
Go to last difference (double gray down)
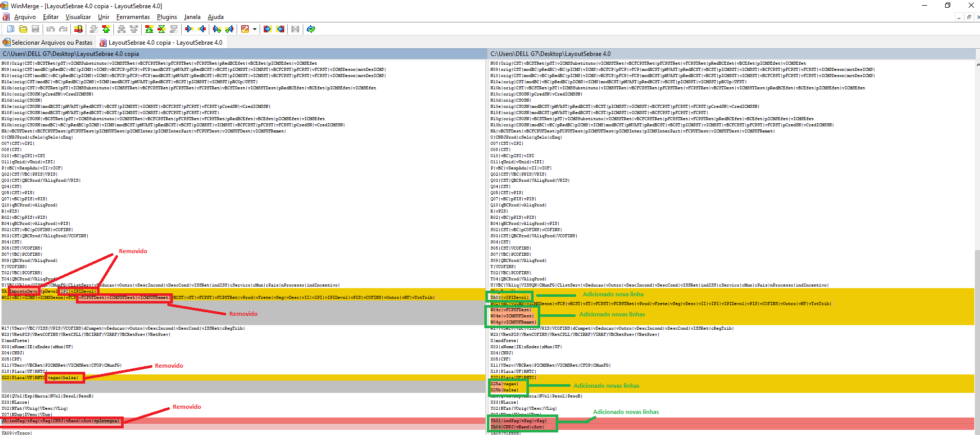click(174, 29)
